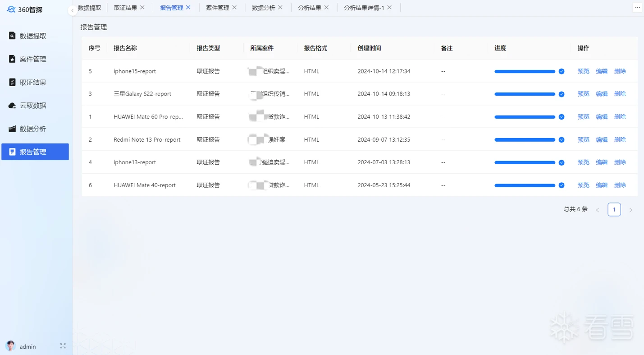Click the timestamp 2024-10-13 11:38:42
This screenshot has width=644, height=355.
coord(384,117)
